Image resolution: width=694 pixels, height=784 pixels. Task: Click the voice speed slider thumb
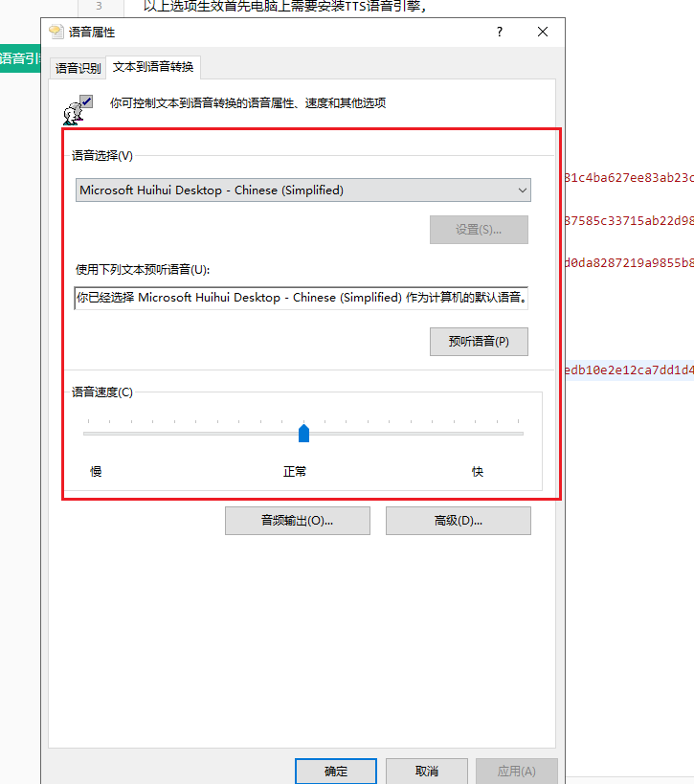pyautogui.click(x=304, y=434)
